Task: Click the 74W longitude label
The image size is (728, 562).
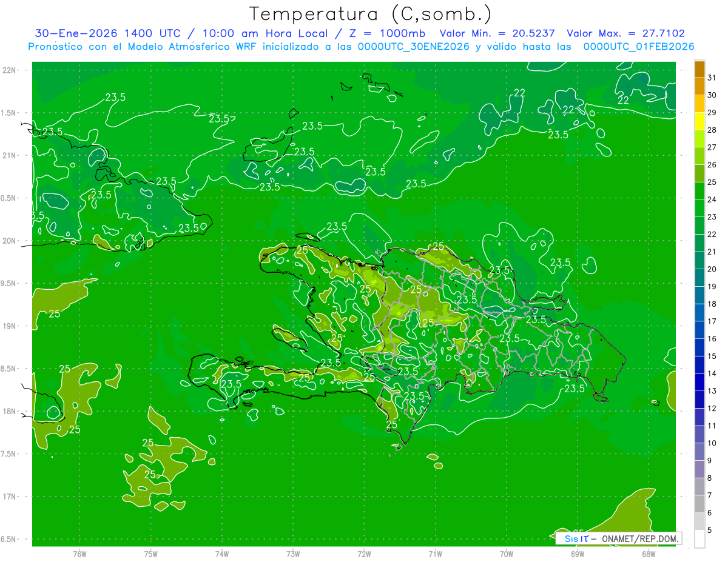Action: click(221, 554)
